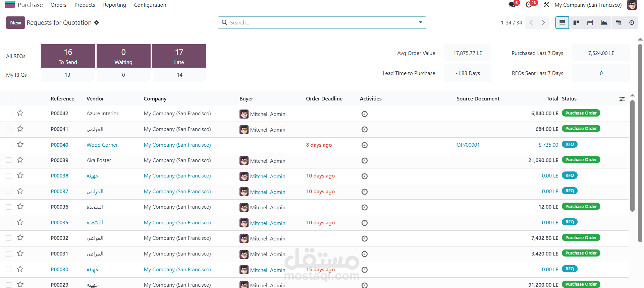Switch to list view
Viewport: 644px width, 288px height.
click(562, 22)
